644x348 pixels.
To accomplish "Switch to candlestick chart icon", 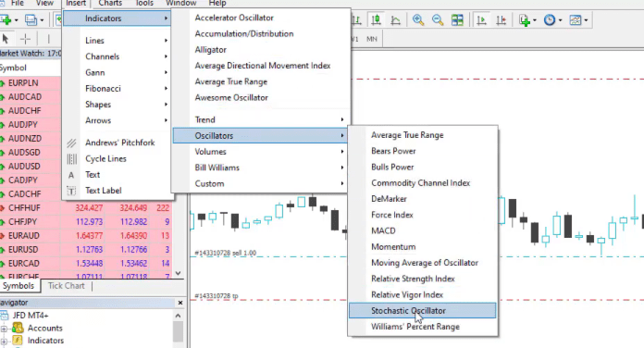I will pos(376,19).
